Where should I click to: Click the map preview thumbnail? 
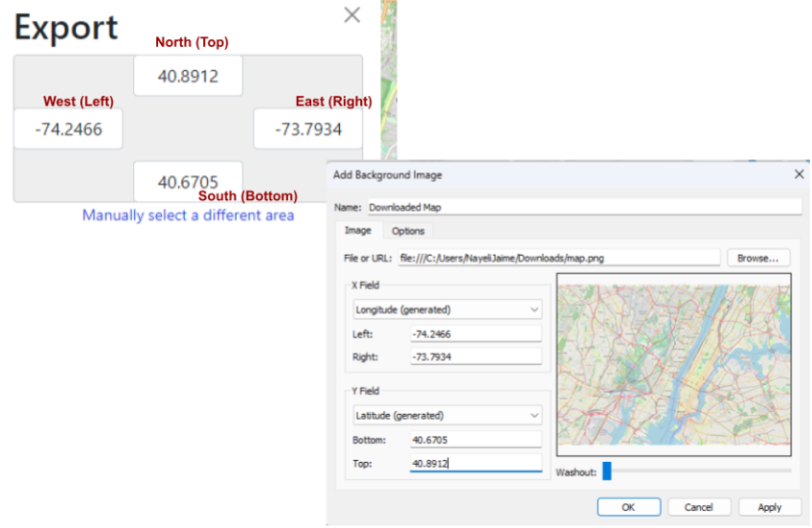pyautogui.click(x=674, y=364)
